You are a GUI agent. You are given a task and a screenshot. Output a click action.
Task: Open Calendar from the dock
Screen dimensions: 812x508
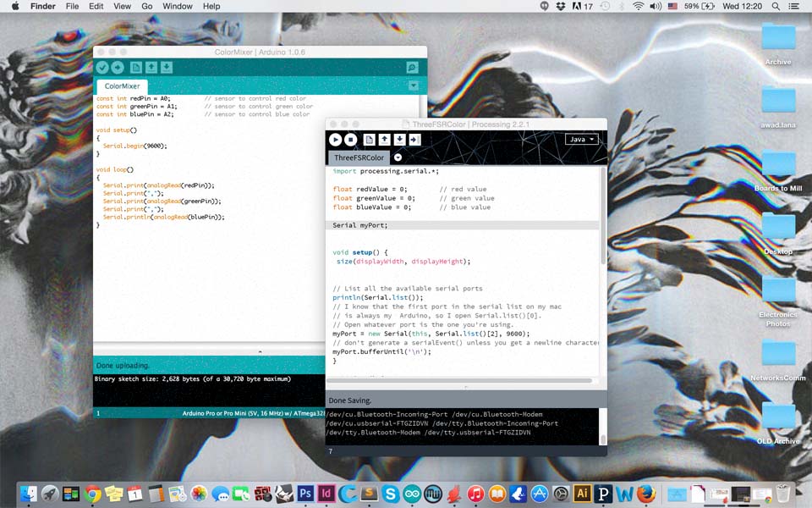(135, 494)
